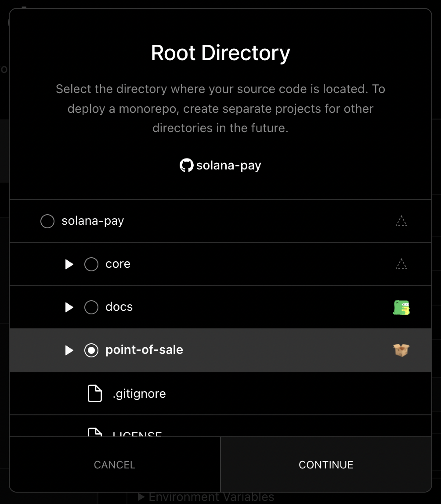Select the docs directory radio button

tap(91, 307)
